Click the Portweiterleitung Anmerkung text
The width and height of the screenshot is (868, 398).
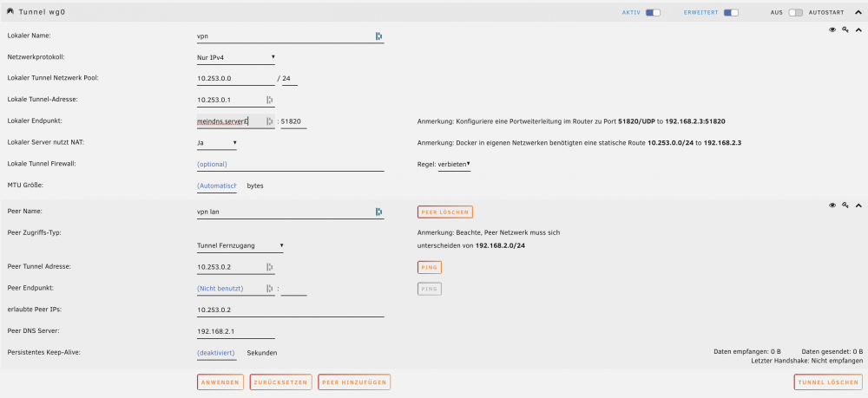[571, 121]
